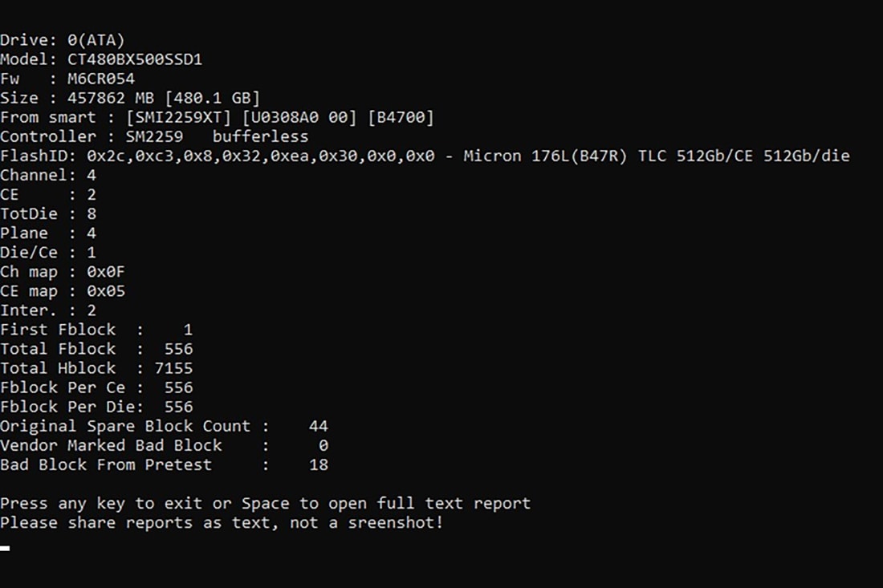Click the firmware version M6CR054
Image resolution: width=883 pixels, height=588 pixels.
101,79
